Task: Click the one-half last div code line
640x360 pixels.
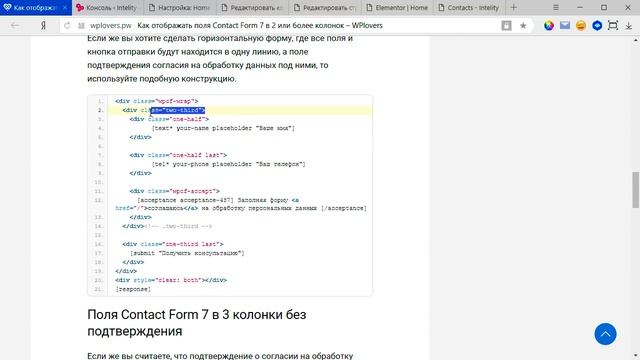Action: pos(178,155)
